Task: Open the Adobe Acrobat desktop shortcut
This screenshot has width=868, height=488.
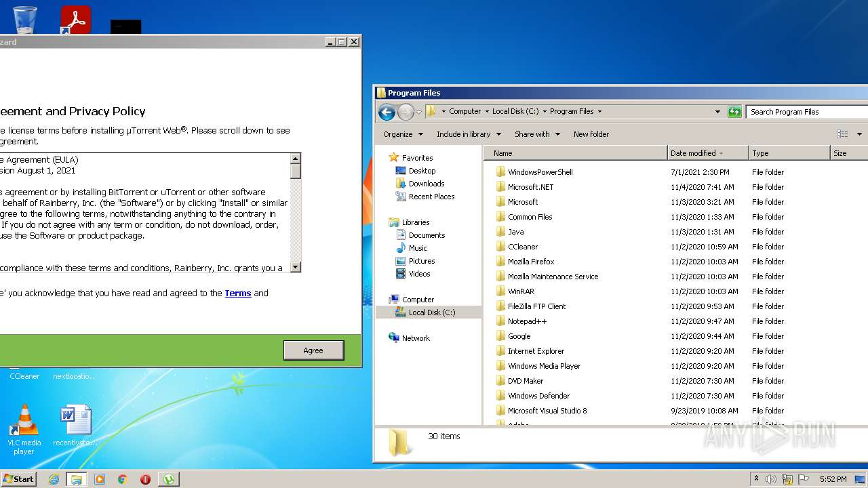Action: click(x=75, y=19)
